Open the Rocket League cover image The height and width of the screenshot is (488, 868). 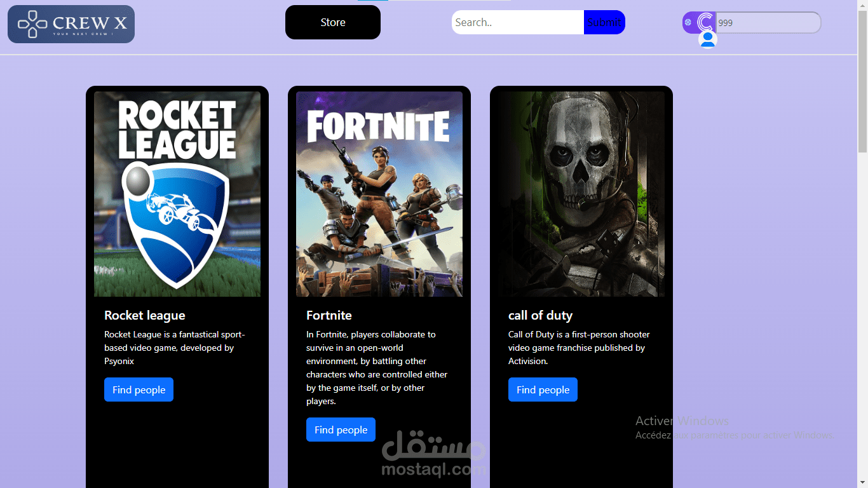(x=177, y=194)
